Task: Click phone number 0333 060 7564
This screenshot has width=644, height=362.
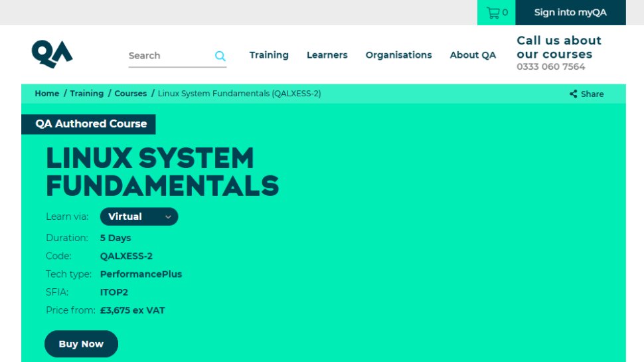Action: pyautogui.click(x=551, y=66)
